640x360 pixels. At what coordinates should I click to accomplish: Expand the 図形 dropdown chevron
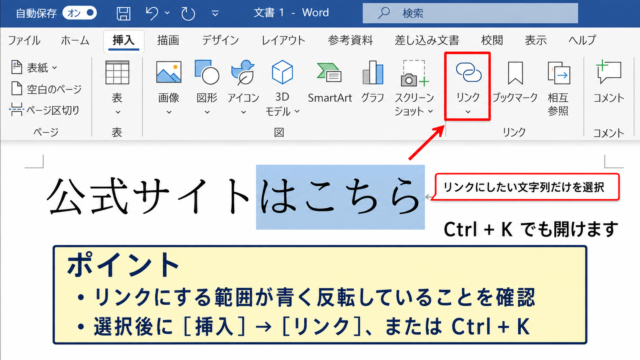[x=207, y=112]
